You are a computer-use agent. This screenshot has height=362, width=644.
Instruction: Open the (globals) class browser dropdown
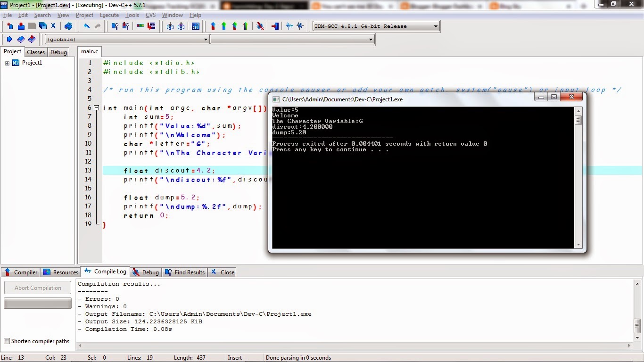click(x=206, y=39)
